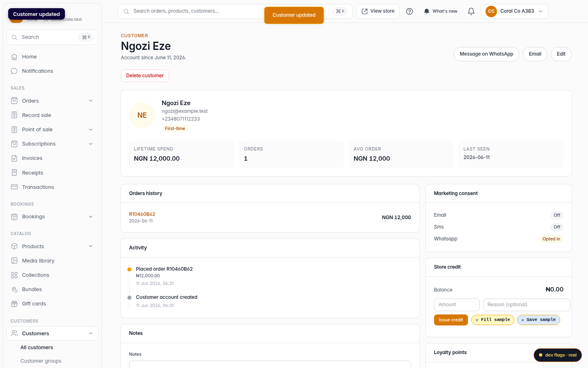Image resolution: width=588 pixels, height=368 pixels.
Task: Toggle Sms marketing consent Off badge
Action: click(x=557, y=227)
